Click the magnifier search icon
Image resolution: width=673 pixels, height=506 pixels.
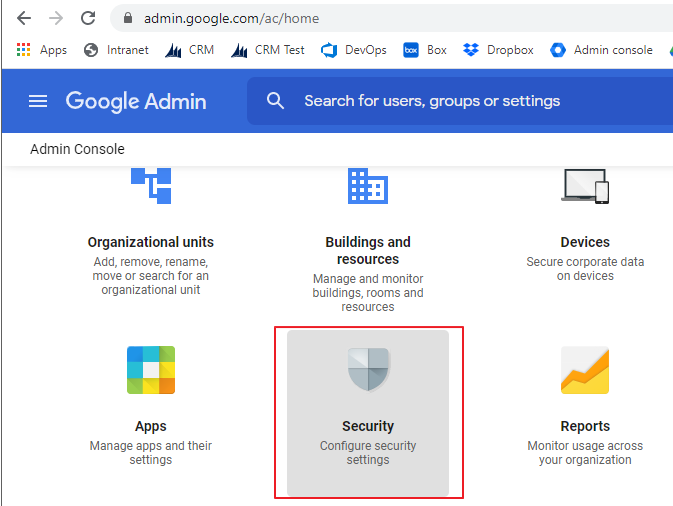coord(275,101)
